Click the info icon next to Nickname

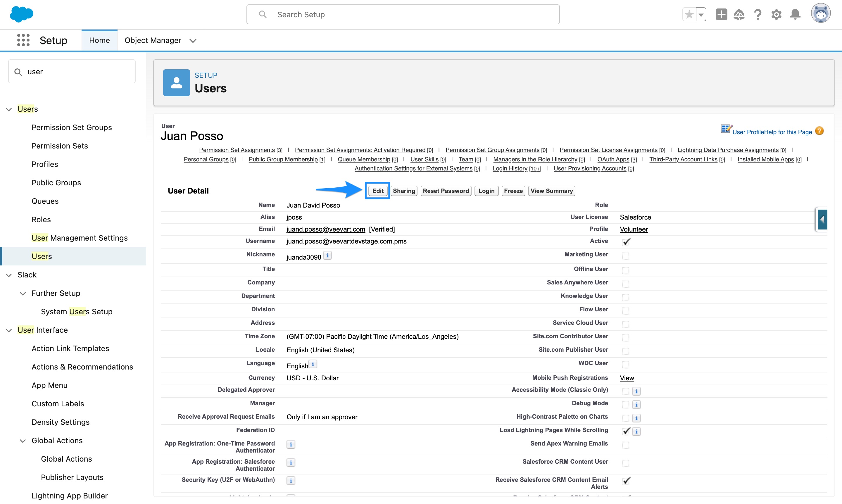tap(327, 256)
